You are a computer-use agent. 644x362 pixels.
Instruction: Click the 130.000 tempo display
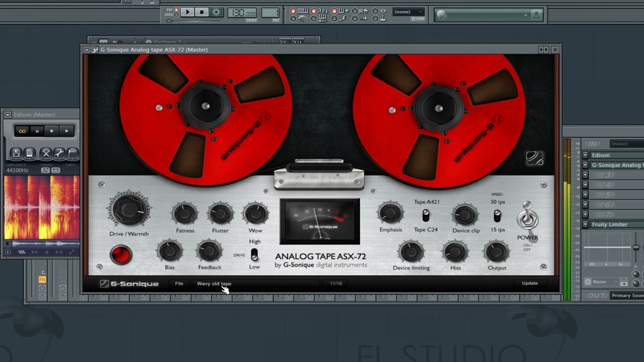[242, 12]
